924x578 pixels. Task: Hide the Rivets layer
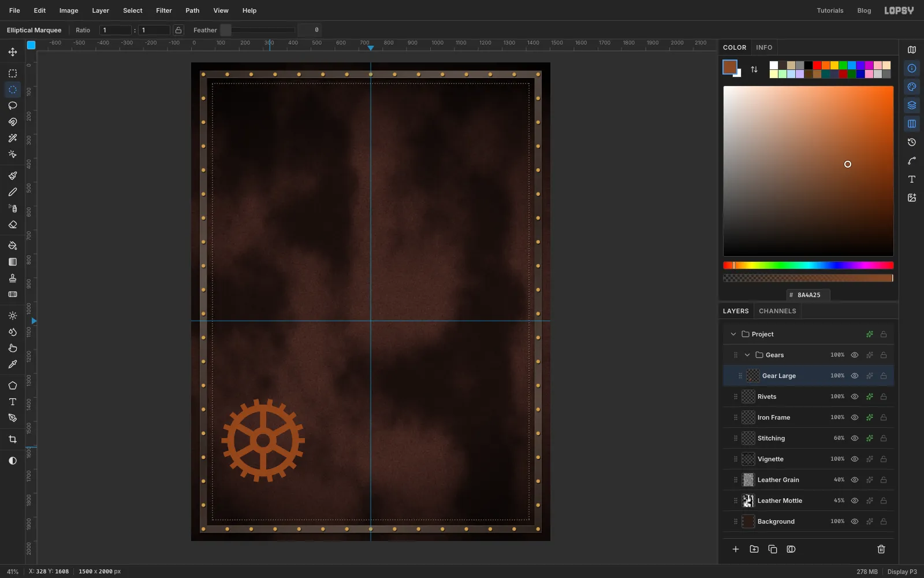(855, 397)
